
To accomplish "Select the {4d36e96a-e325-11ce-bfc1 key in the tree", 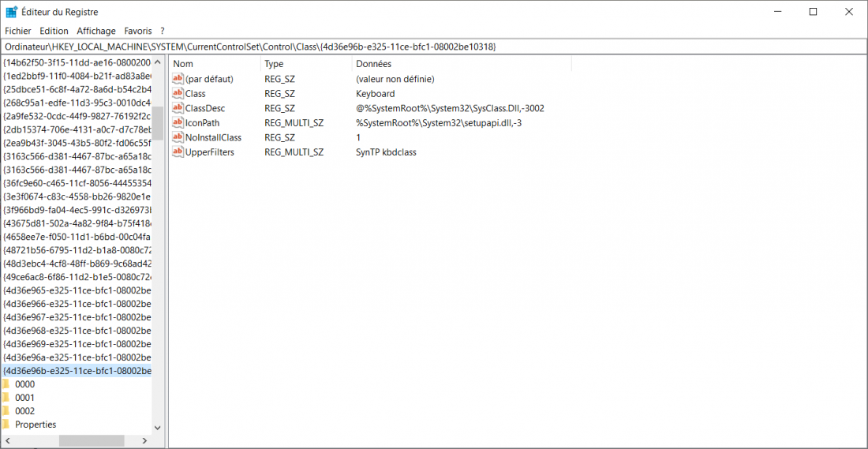I will click(77, 357).
